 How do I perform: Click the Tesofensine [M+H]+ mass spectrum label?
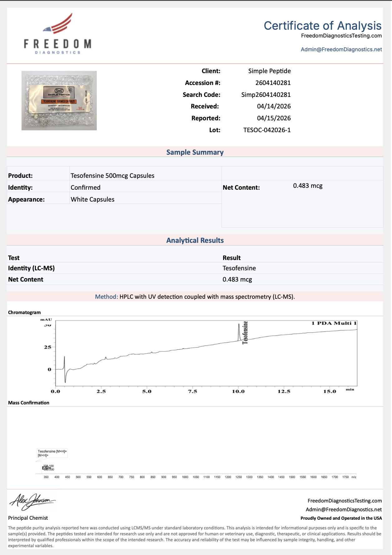coord(52,451)
